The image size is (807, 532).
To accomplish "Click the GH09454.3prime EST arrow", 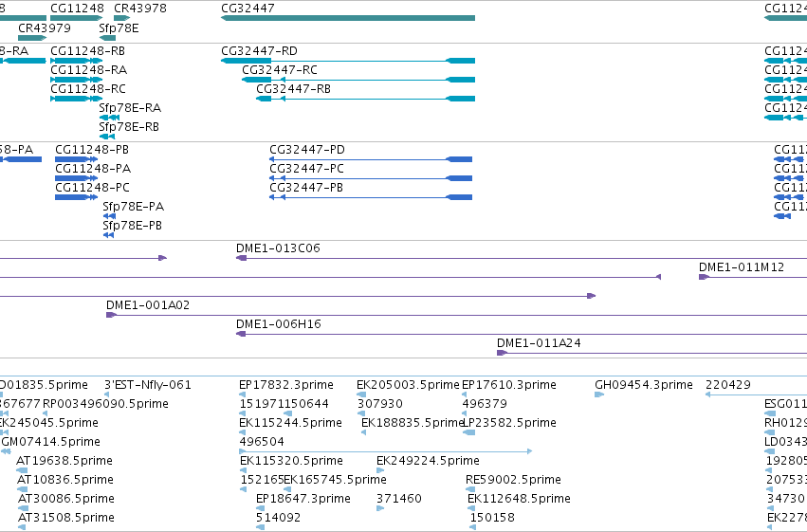I will (599, 394).
